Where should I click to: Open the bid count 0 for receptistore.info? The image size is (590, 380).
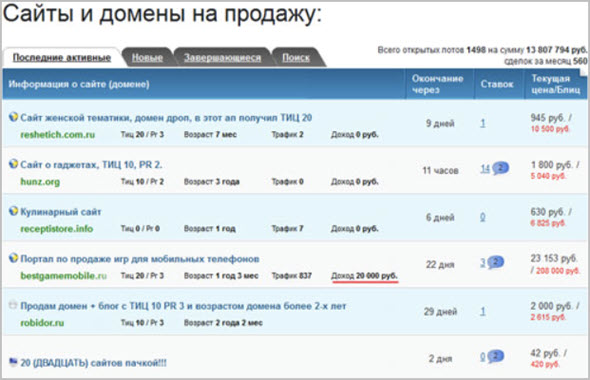pyautogui.click(x=483, y=217)
